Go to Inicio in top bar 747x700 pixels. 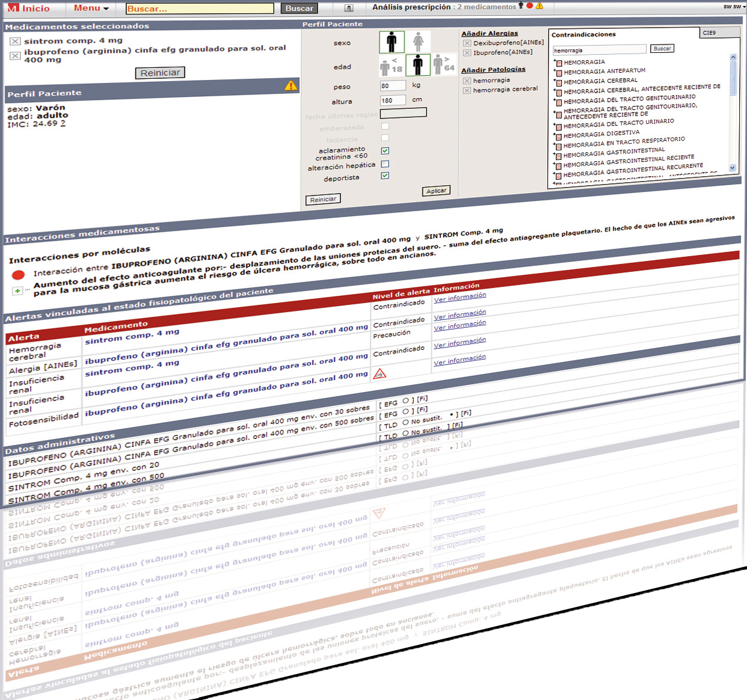point(29,8)
